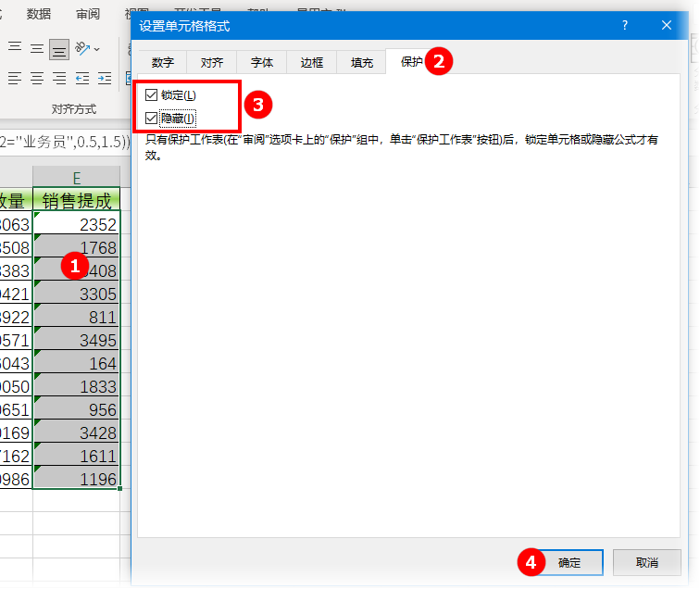Select the 销售提成 header cell
Viewport: 700px width, 589px height.
tap(76, 200)
